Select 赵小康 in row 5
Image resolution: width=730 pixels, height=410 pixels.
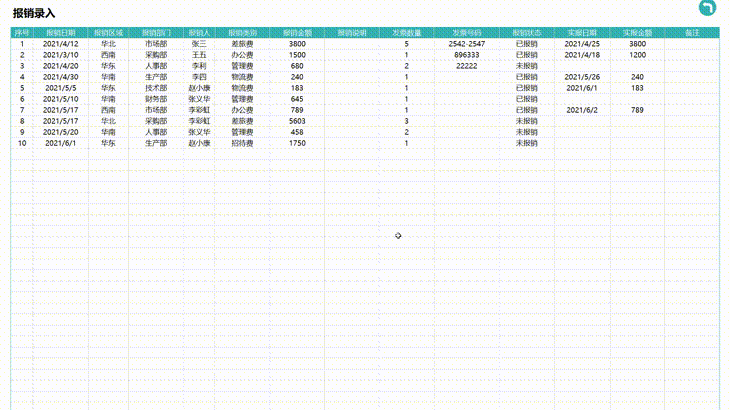pos(199,88)
